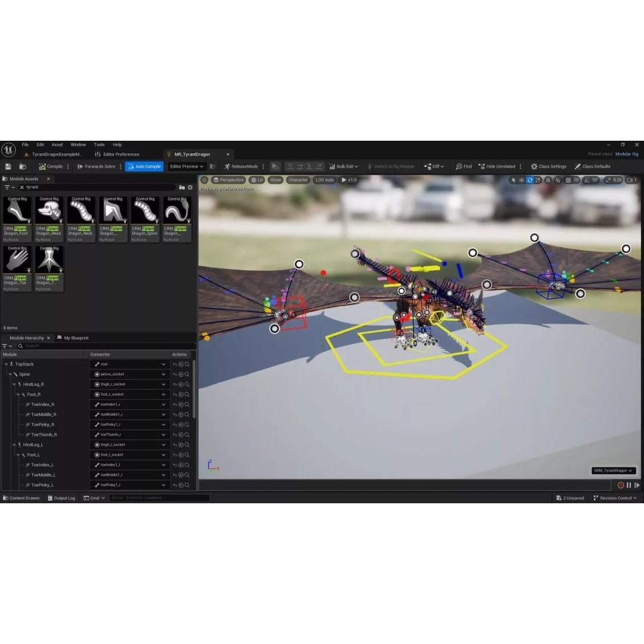
Task: Browse to asset in Content Browser icon
Action: (x=23, y=166)
